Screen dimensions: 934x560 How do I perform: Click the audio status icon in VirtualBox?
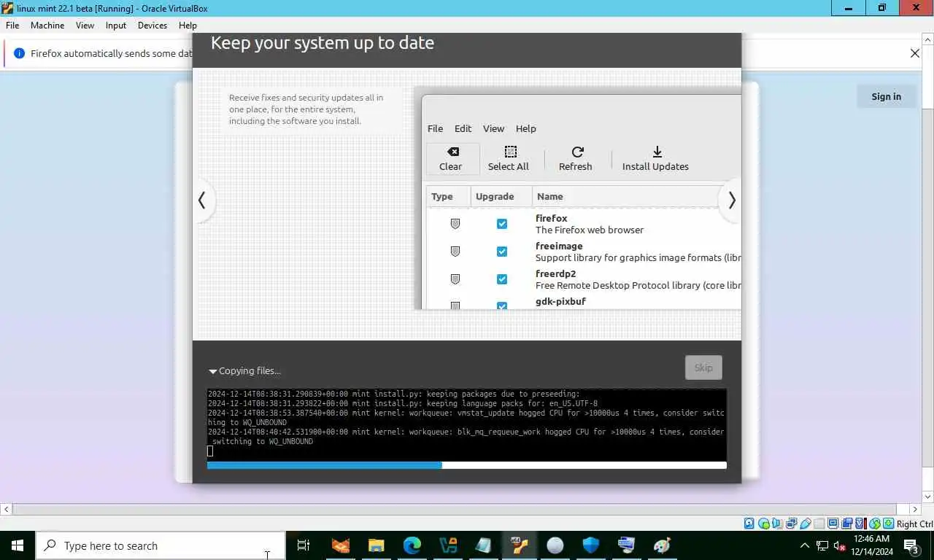tap(777, 524)
